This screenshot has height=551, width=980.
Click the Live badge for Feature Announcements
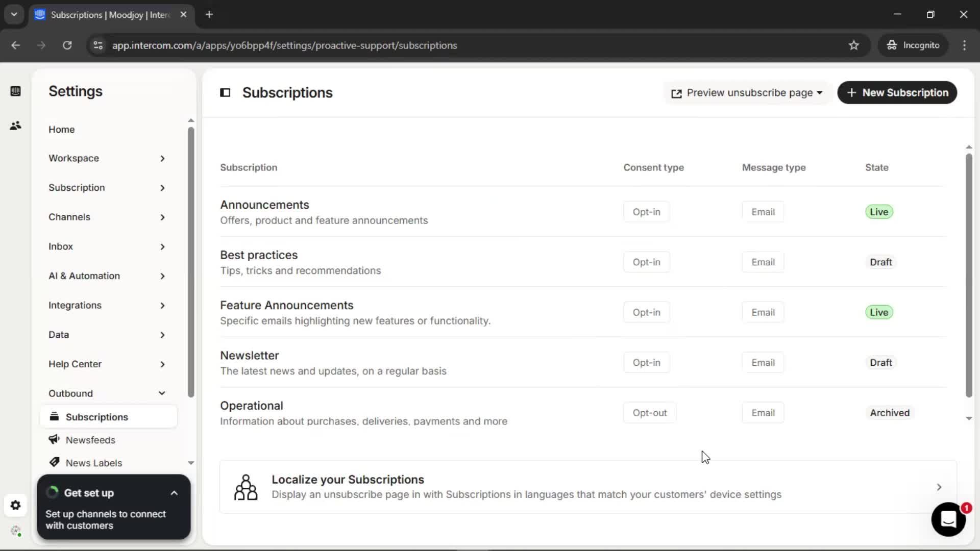pyautogui.click(x=879, y=312)
